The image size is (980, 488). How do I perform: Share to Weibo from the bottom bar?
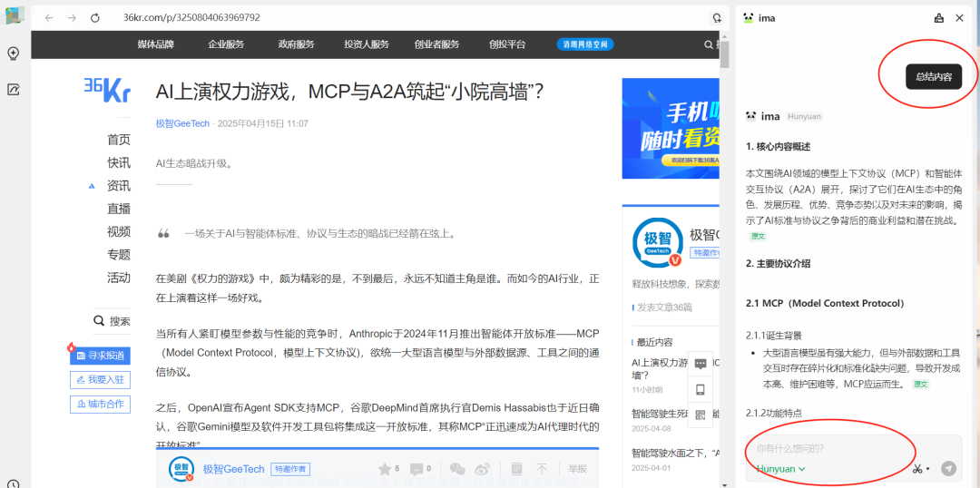pos(483,469)
